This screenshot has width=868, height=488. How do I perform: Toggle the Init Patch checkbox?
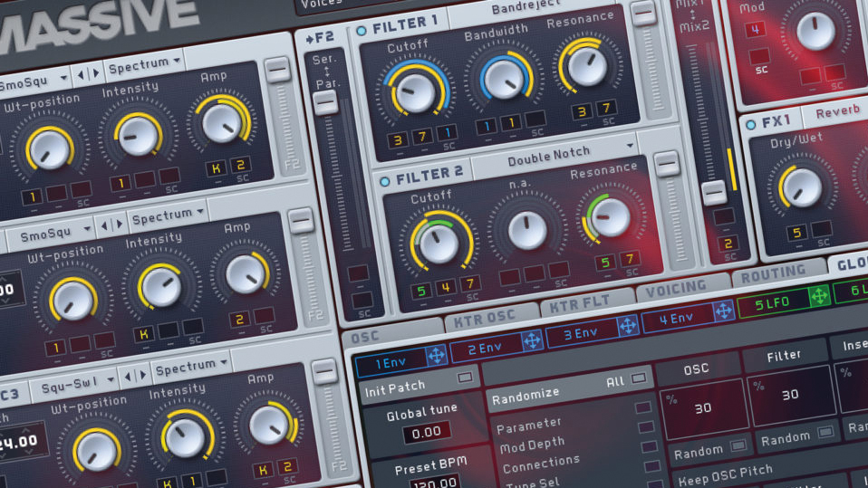(465, 378)
